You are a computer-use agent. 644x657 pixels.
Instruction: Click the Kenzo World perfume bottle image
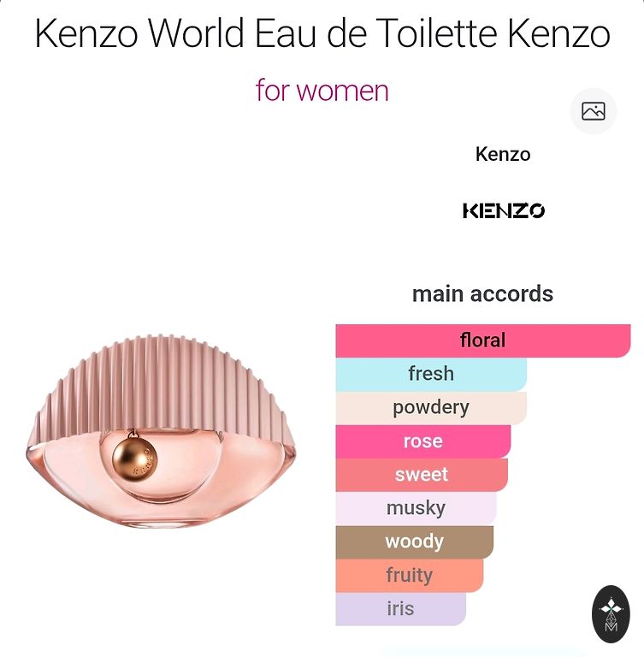point(161,430)
